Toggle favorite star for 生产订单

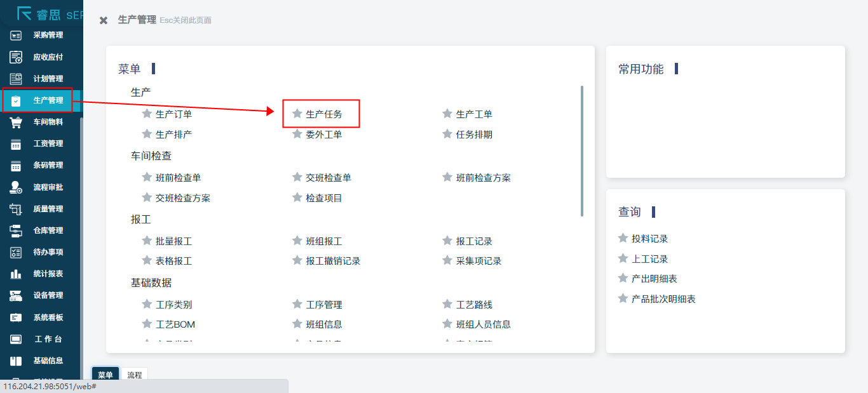147,114
